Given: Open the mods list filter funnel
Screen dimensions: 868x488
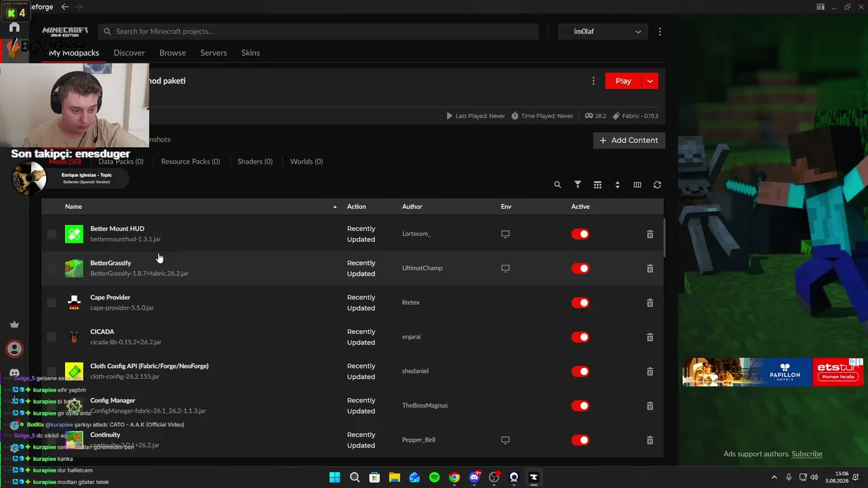Looking at the screenshot, I should point(578,184).
